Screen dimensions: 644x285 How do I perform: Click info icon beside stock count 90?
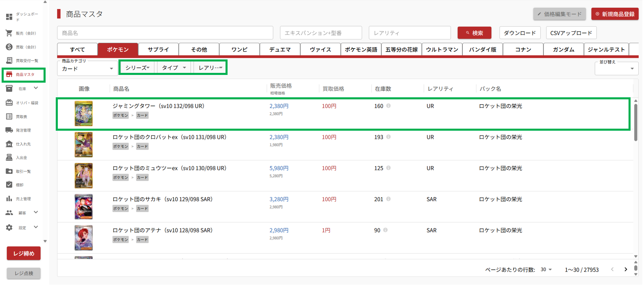[x=385, y=230]
